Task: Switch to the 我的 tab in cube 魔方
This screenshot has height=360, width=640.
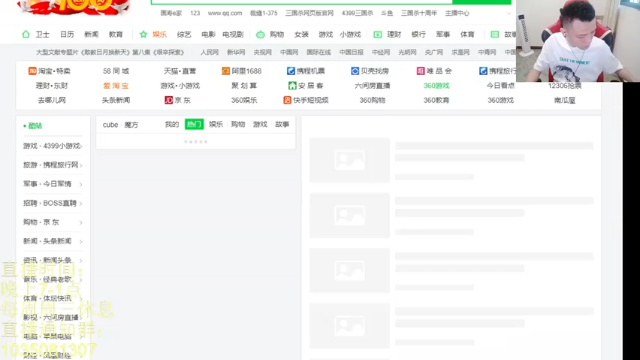Action: click(x=172, y=124)
